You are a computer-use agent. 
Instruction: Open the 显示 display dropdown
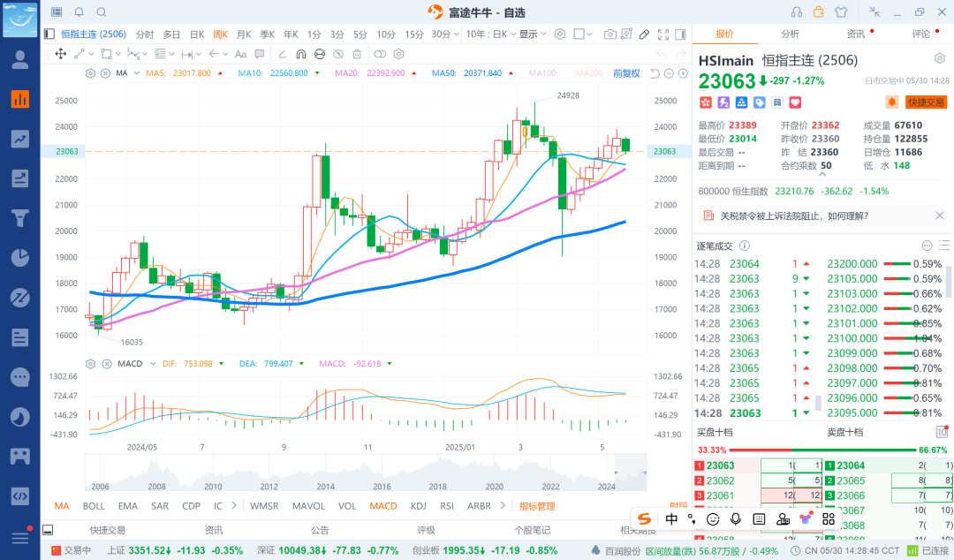pyautogui.click(x=533, y=34)
